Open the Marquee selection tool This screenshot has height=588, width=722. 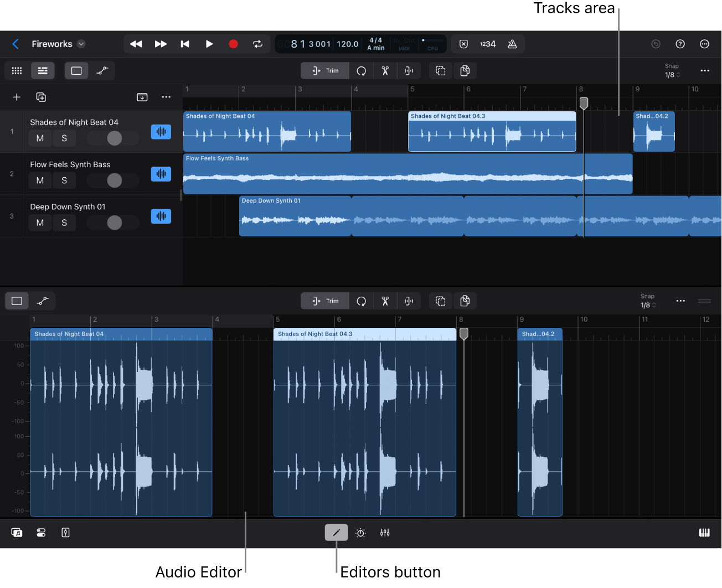pos(440,301)
